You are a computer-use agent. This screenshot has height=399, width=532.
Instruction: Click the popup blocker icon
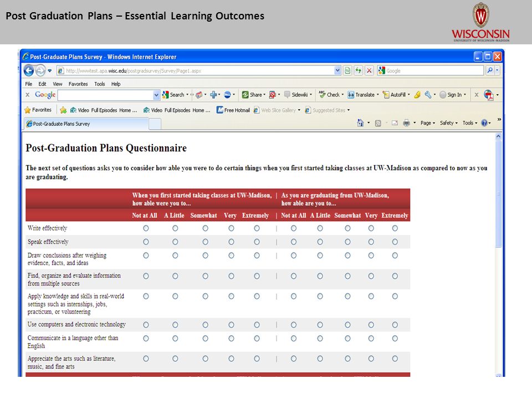272,95
